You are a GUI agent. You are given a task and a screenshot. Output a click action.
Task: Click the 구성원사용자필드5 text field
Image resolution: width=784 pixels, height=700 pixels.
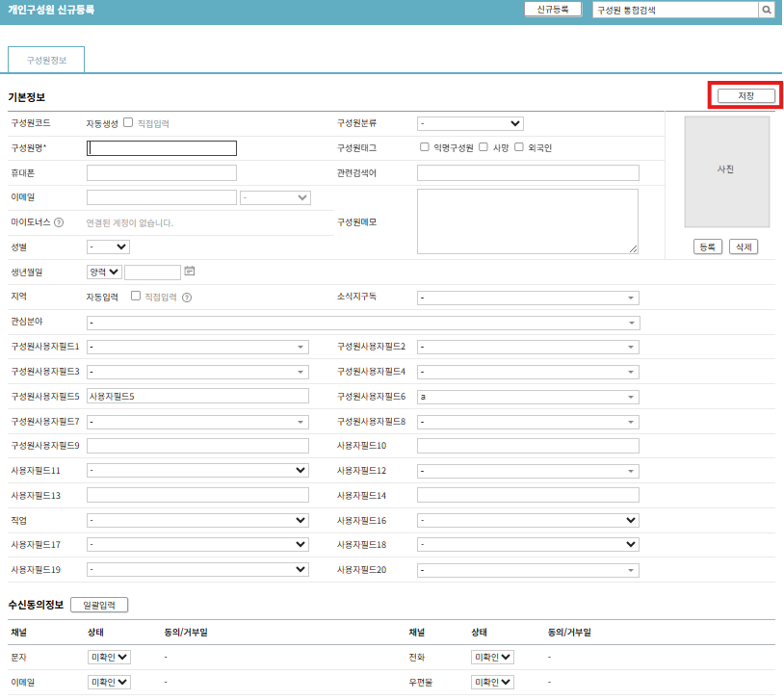[197, 396]
